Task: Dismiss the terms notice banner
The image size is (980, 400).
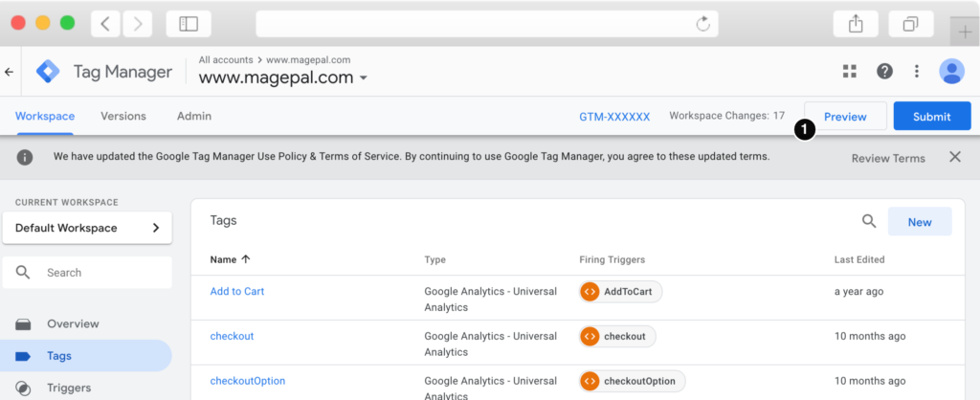Action: pyautogui.click(x=955, y=157)
